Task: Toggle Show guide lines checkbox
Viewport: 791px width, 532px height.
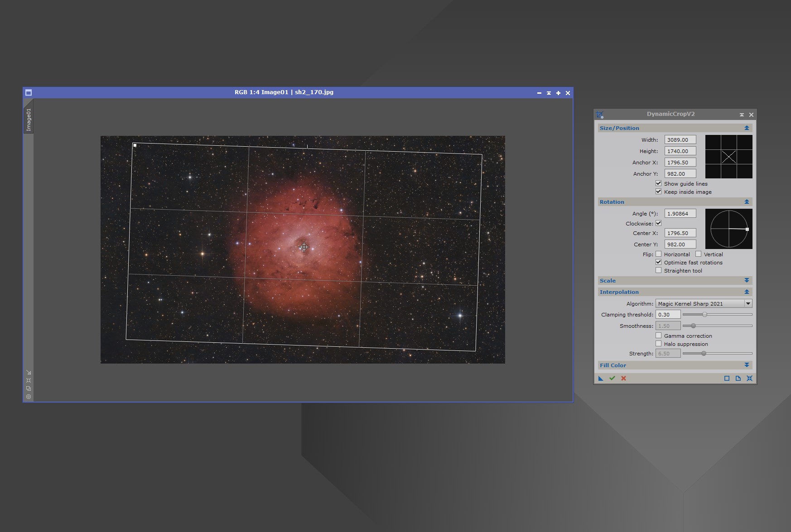Action: [x=658, y=183]
